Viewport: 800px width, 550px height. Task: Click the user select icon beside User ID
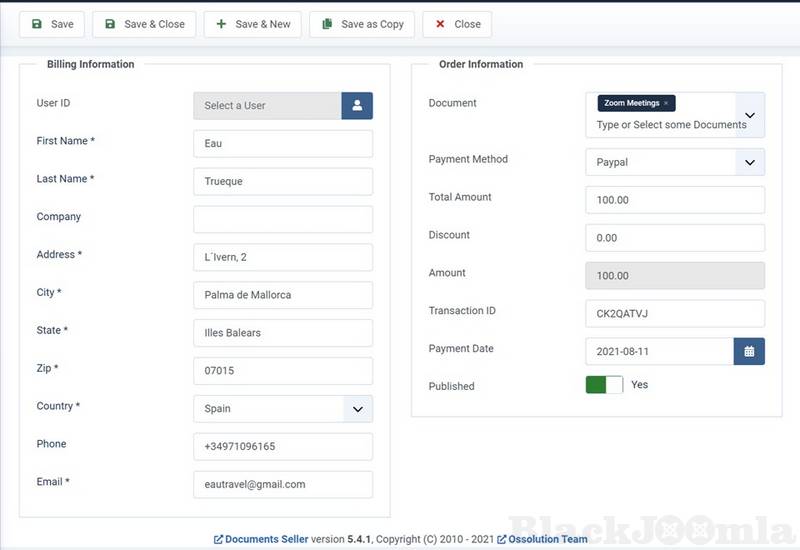click(357, 106)
